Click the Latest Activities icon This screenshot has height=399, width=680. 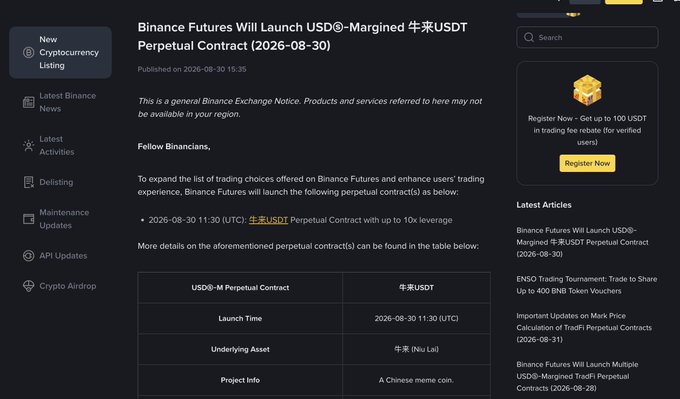(29, 146)
